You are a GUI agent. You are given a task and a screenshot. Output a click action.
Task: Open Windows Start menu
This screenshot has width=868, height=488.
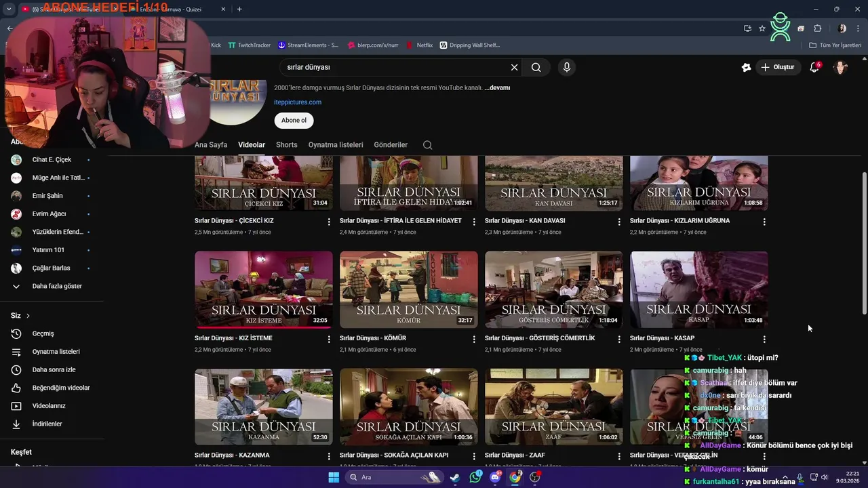(x=334, y=477)
